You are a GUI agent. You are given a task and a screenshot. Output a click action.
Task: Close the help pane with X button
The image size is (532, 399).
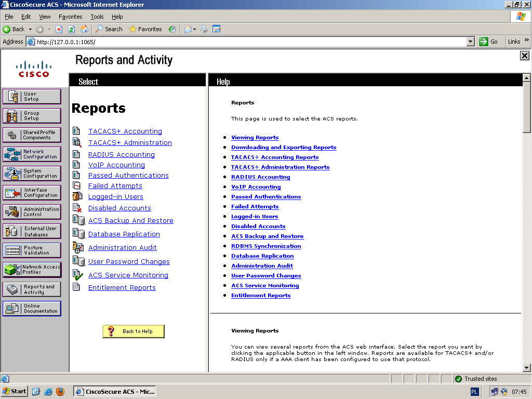pyautogui.click(x=525, y=56)
